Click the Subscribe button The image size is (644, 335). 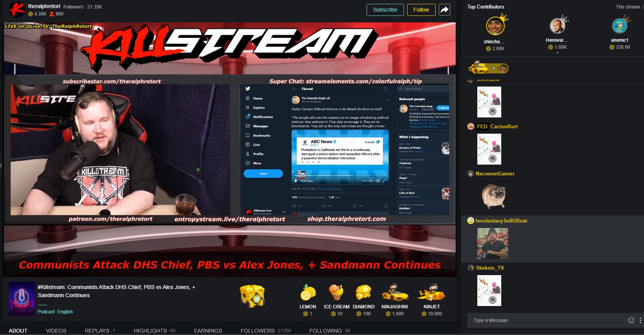(385, 10)
